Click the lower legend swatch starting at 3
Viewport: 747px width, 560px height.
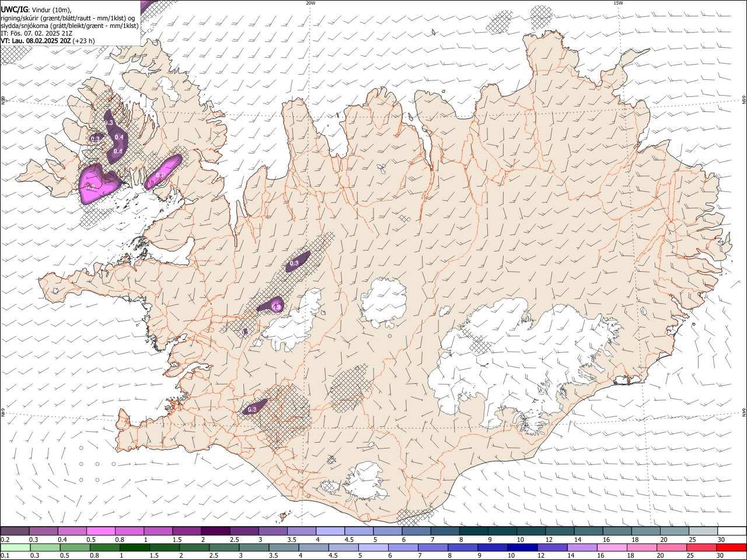point(254,548)
